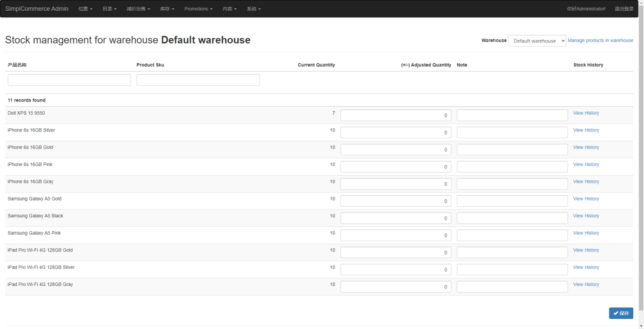Screen dimensions: 644x329
Task: View History for Samsung Galaxy A5 Gold
Action: pos(586,199)
